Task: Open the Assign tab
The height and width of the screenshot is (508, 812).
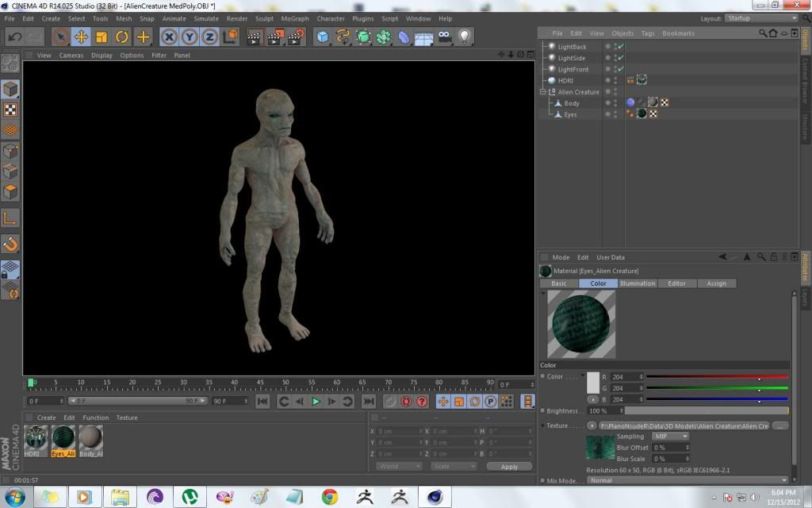Action: point(716,283)
